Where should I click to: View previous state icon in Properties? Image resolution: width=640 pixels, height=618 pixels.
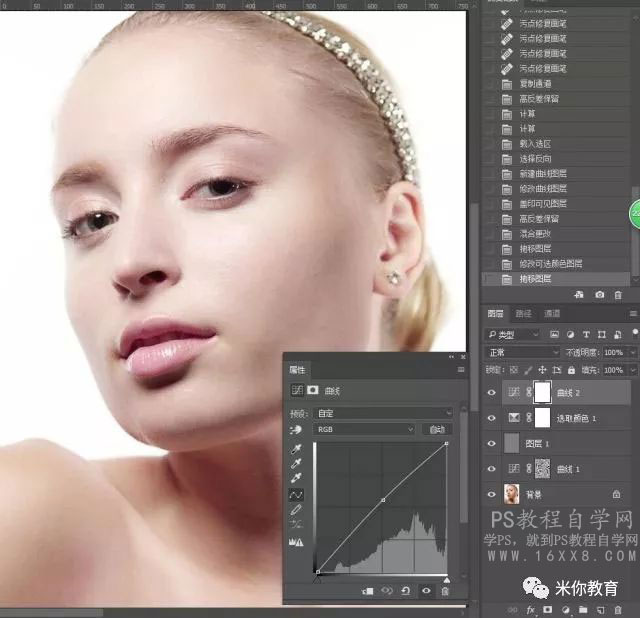coord(387,591)
